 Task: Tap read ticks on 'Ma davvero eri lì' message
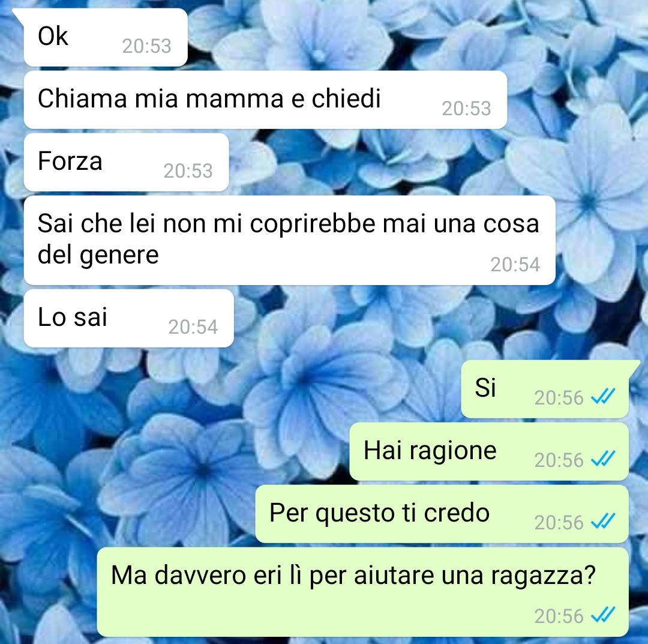604,615
